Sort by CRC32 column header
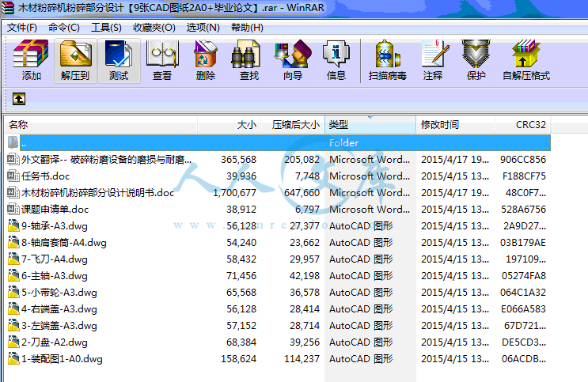Viewport: 588px width, 382px height. point(523,124)
